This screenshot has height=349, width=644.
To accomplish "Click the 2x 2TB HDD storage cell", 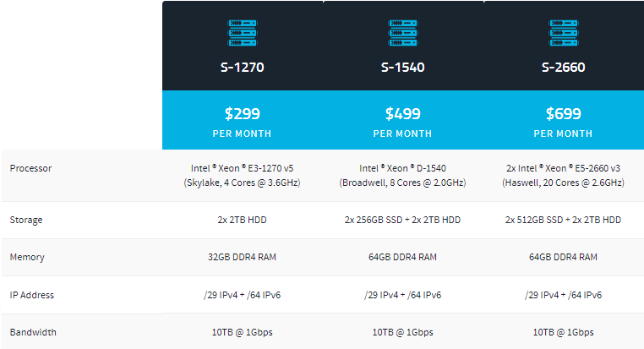I will pos(242,220).
